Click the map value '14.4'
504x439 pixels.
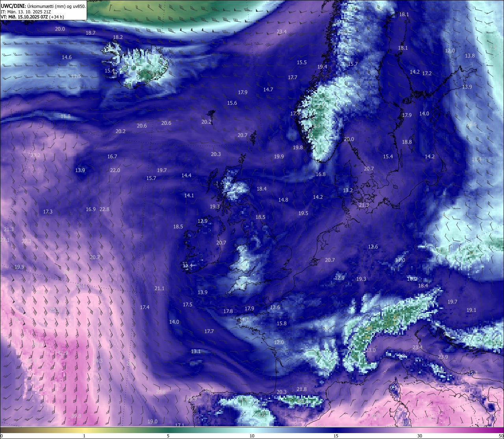[x=186, y=175]
